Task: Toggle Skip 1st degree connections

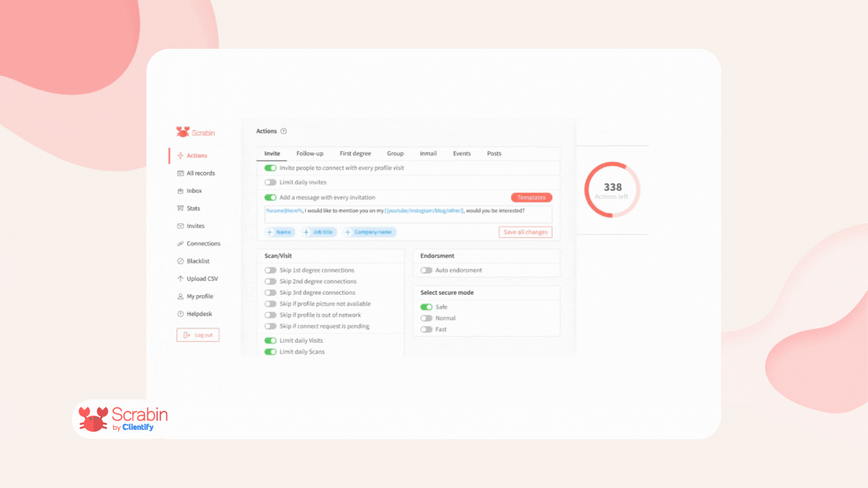Action: pyautogui.click(x=270, y=270)
